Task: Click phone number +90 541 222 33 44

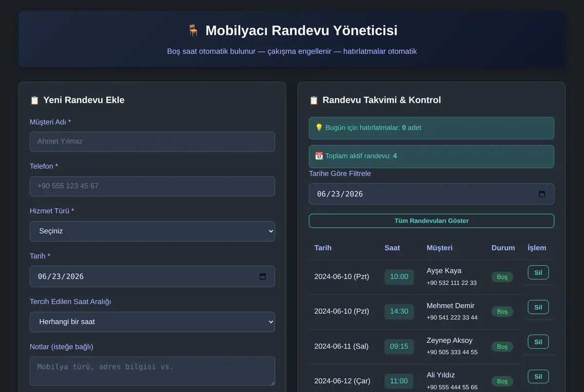Action: (452, 318)
